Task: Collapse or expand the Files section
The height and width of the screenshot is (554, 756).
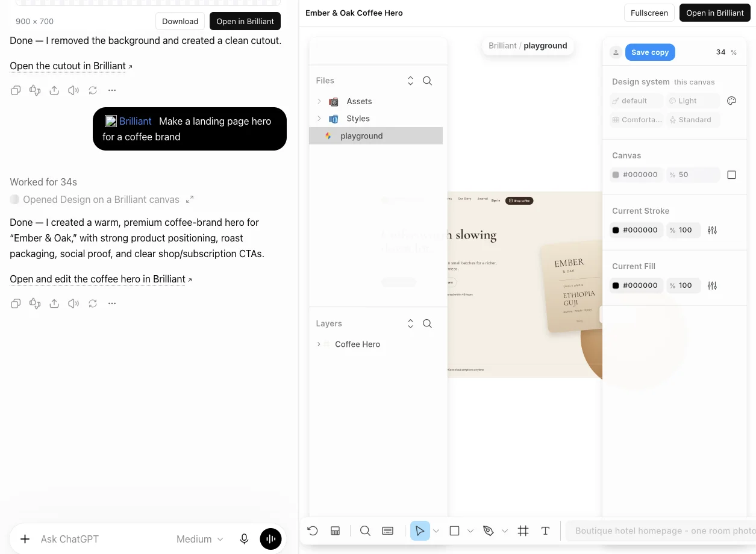Action: (x=410, y=81)
